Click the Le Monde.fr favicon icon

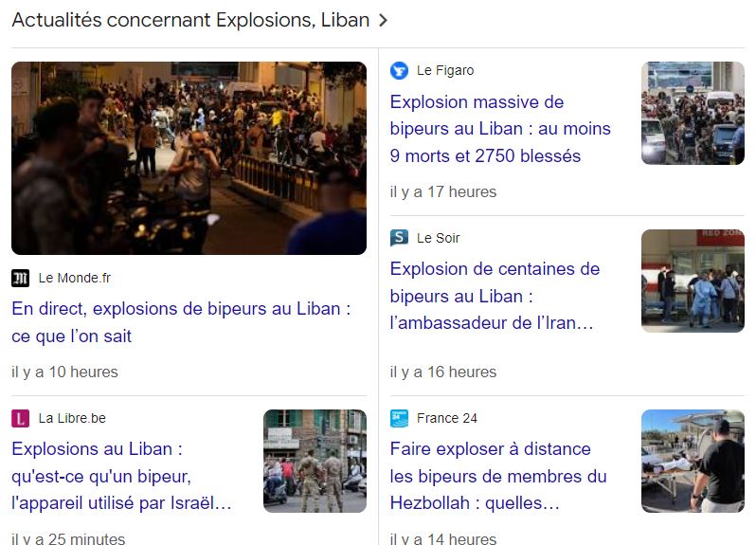(20, 279)
